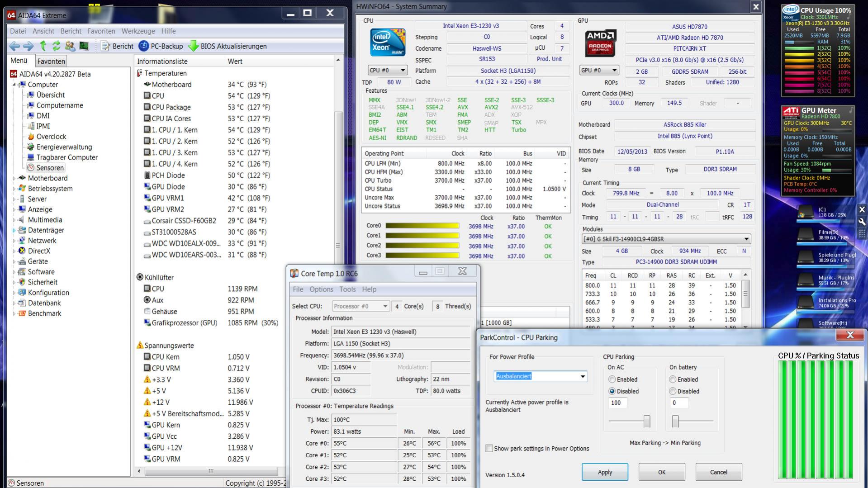Click the DMI icon in the tree
The width and height of the screenshot is (868, 488).
31,116
